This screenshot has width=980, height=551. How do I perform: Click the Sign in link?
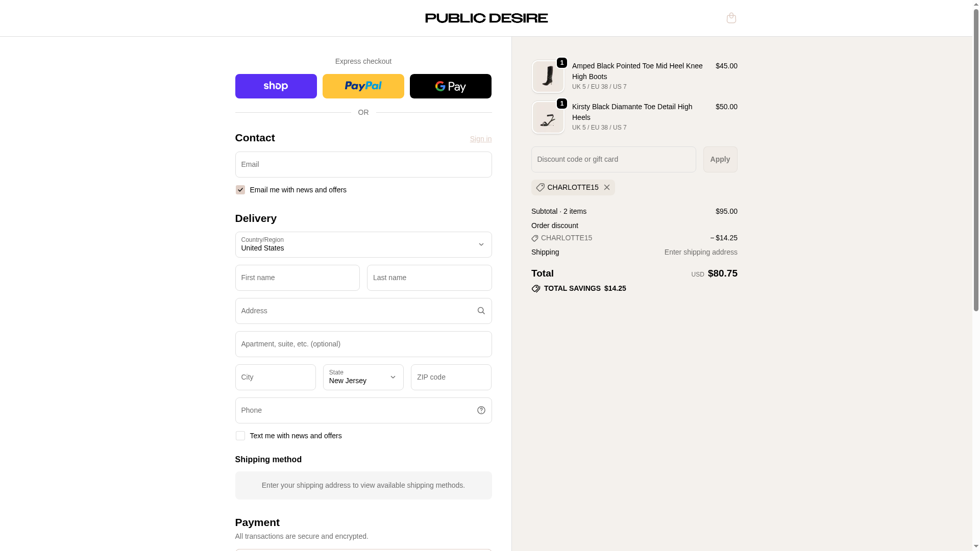480,139
